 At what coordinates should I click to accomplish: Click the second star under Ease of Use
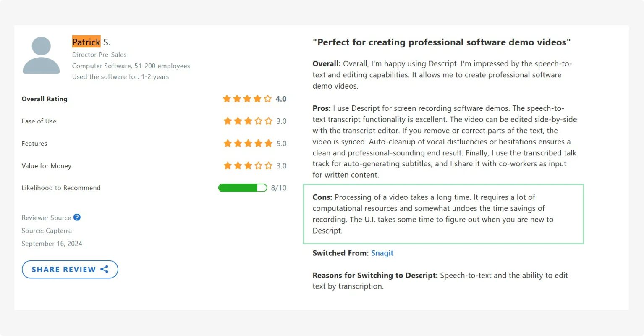pos(238,121)
